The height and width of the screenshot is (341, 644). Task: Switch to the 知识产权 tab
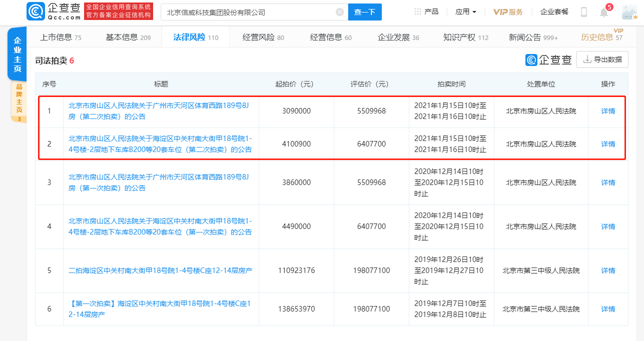point(466,37)
